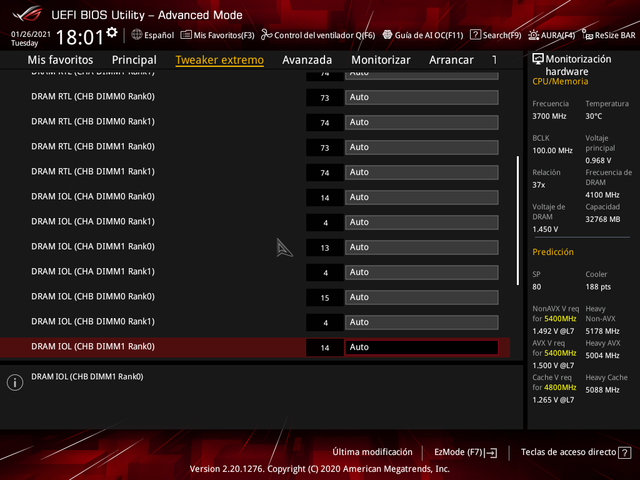Click 5178 MHz Heavy Non-AVX value

(x=602, y=331)
